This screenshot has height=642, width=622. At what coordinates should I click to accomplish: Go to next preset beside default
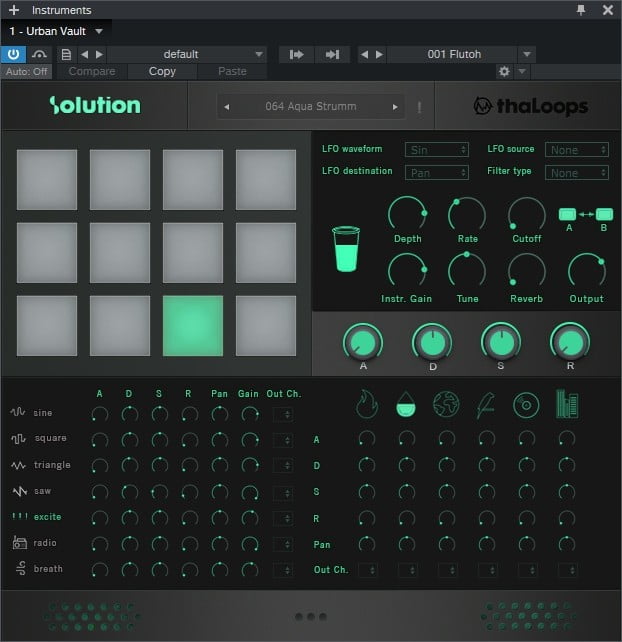coord(99,54)
